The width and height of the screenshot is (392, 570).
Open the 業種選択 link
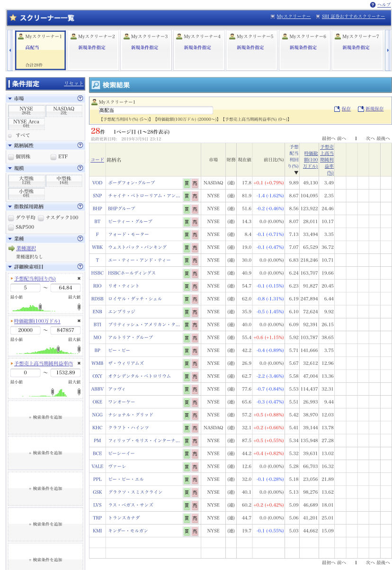click(x=26, y=248)
